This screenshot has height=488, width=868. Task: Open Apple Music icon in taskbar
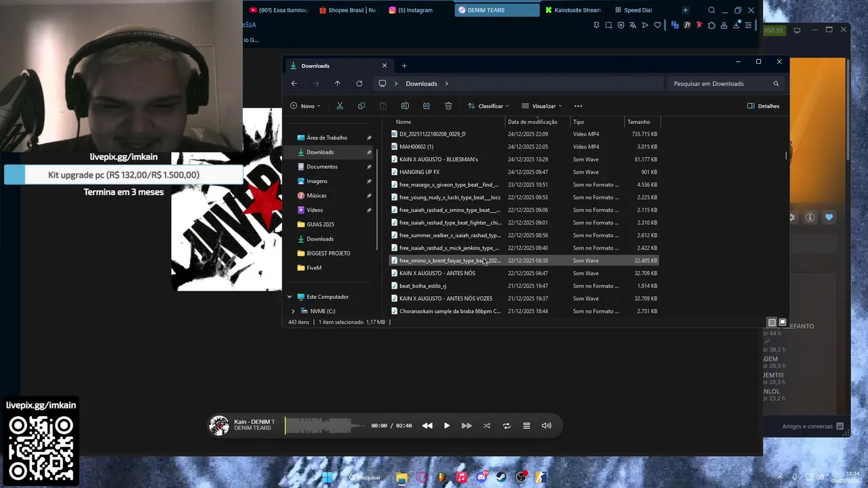click(462, 477)
